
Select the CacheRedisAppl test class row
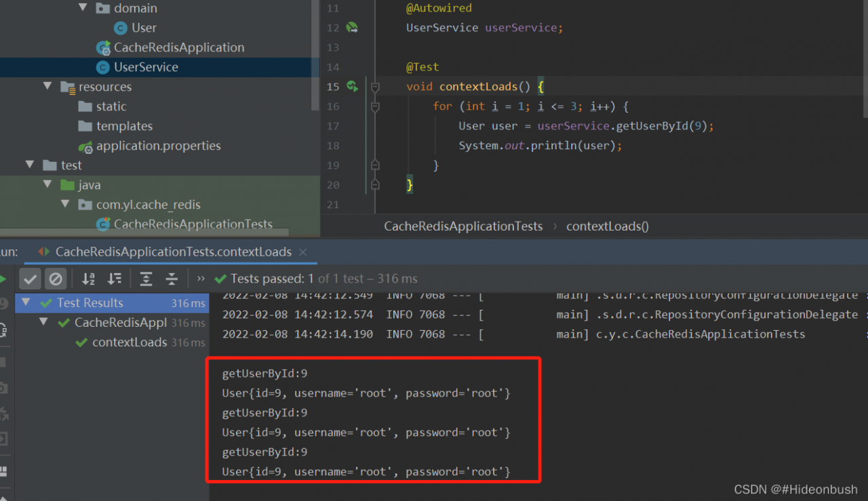(x=112, y=323)
